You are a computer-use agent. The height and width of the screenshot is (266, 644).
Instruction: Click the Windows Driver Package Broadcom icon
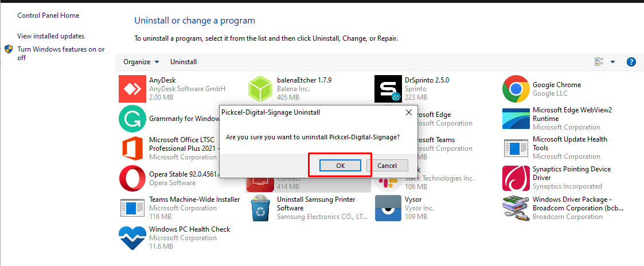[x=516, y=208]
